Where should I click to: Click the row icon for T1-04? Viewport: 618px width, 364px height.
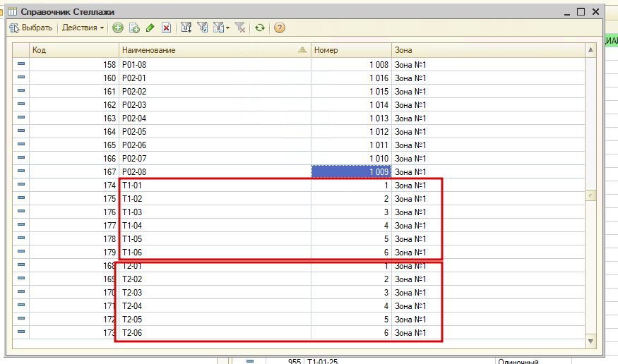21,224
